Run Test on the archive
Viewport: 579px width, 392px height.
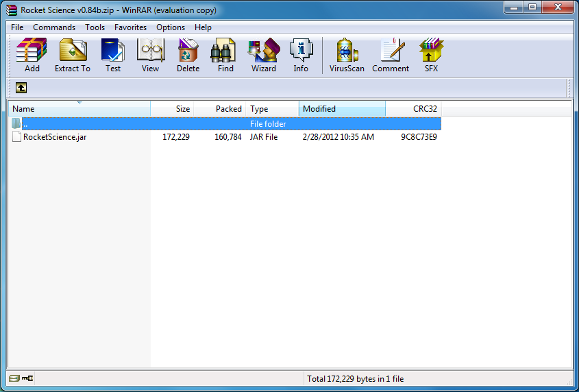point(113,55)
